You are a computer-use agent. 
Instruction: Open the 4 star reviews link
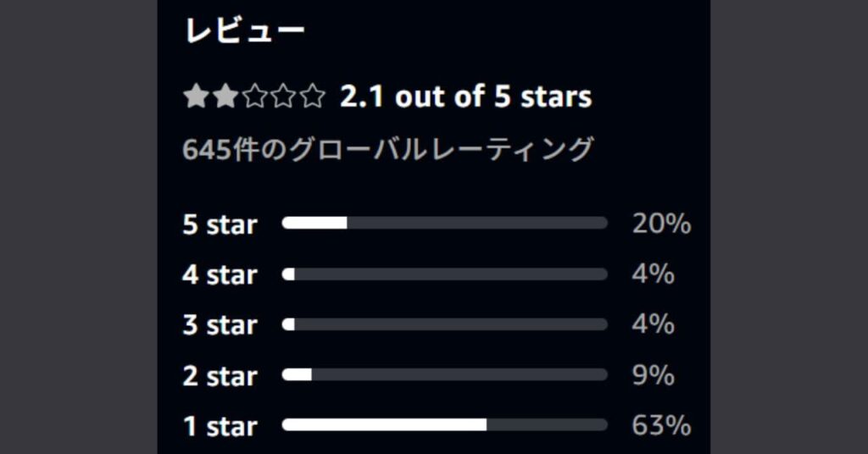click(x=220, y=274)
